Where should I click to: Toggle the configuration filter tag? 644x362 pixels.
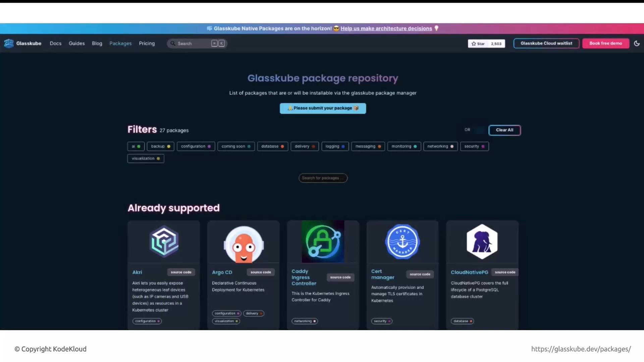(x=196, y=146)
